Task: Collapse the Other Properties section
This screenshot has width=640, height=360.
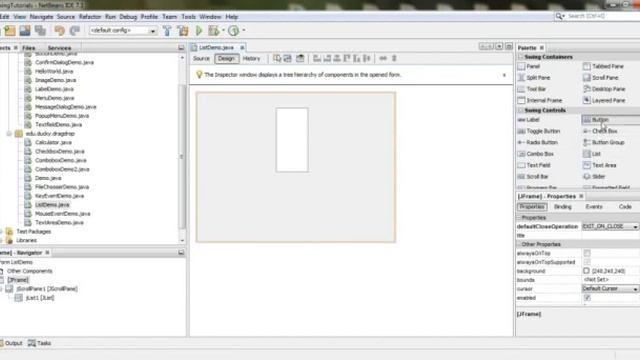Action: [519, 244]
